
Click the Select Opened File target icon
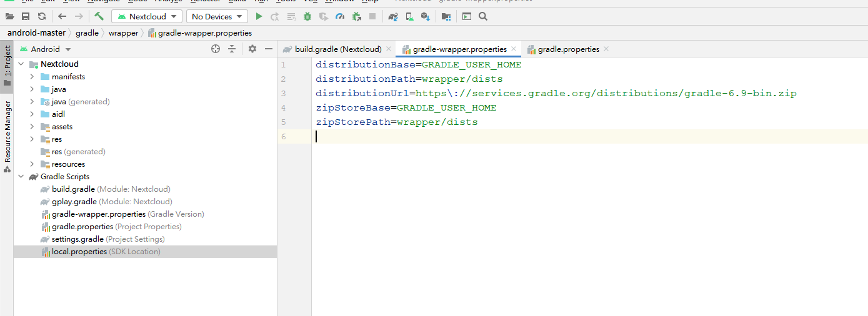[216, 49]
